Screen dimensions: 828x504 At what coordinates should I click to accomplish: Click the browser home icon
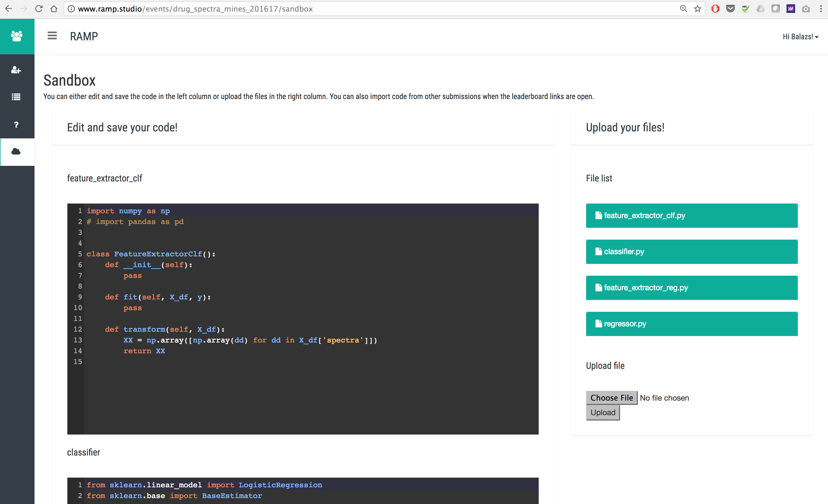[54, 9]
